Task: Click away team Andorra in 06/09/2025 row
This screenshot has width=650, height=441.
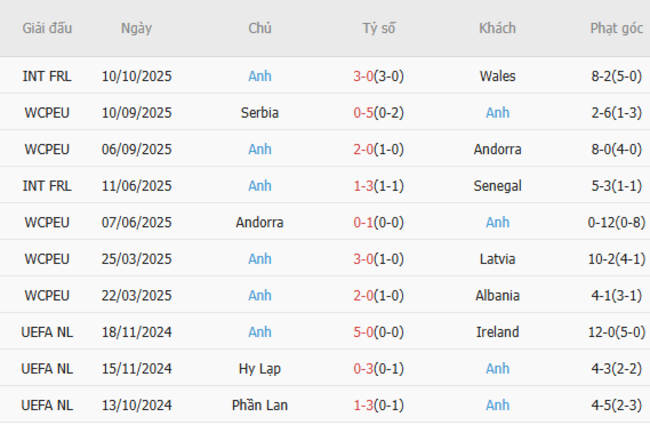Action: pyautogui.click(x=497, y=149)
